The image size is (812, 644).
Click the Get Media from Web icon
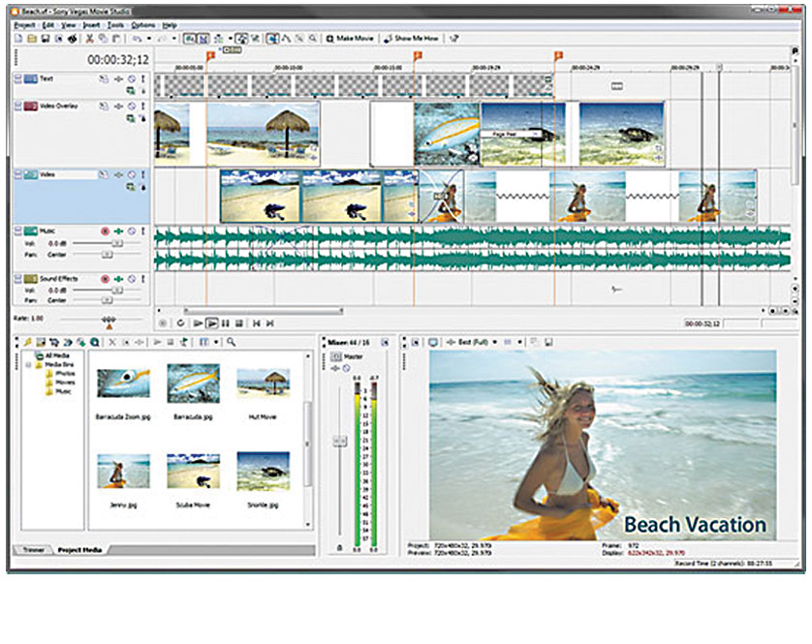[95, 342]
